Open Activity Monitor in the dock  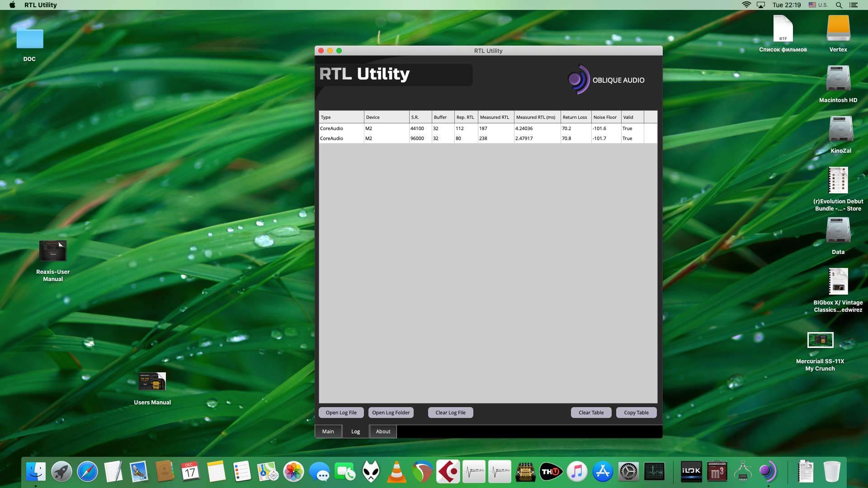[654, 472]
